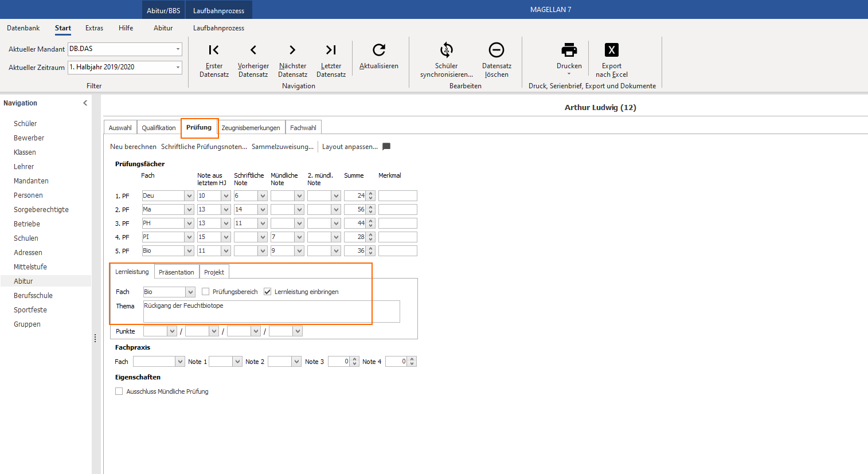Refresh data with Aktualisieren icon
Viewport: 868px width, 474px height.
click(379, 50)
